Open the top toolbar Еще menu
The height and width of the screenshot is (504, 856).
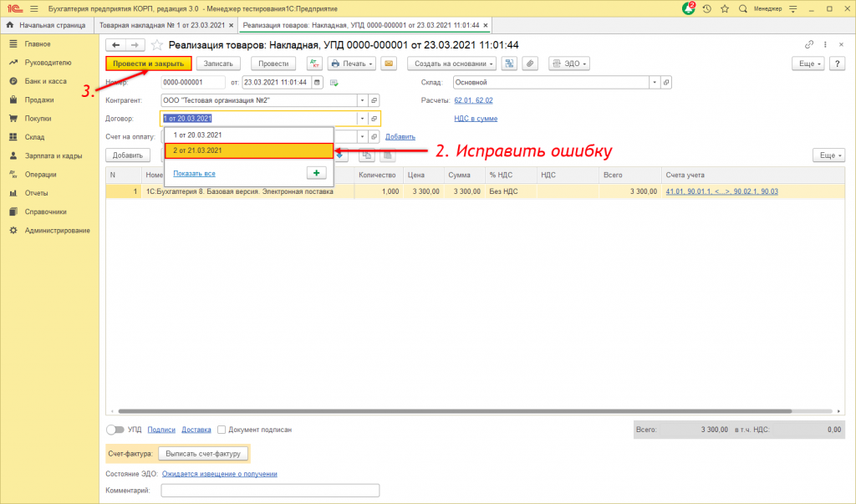click(x=808, y=64)
